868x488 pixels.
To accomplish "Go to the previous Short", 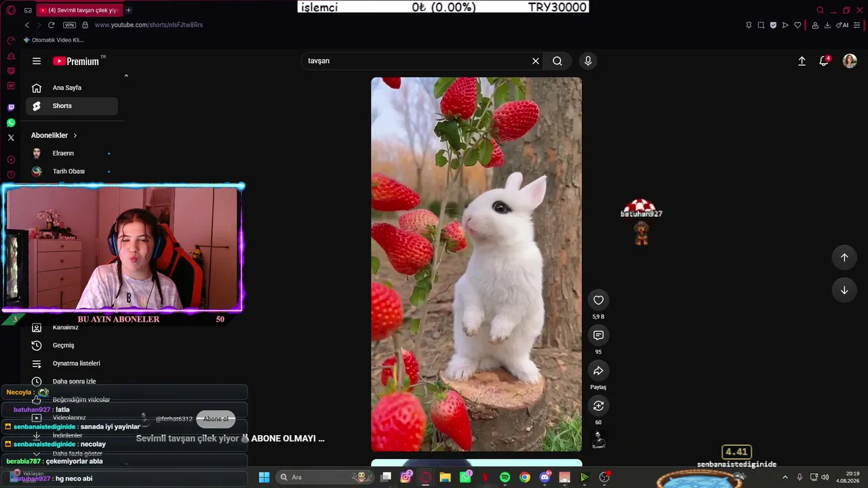I will point(844,258).
